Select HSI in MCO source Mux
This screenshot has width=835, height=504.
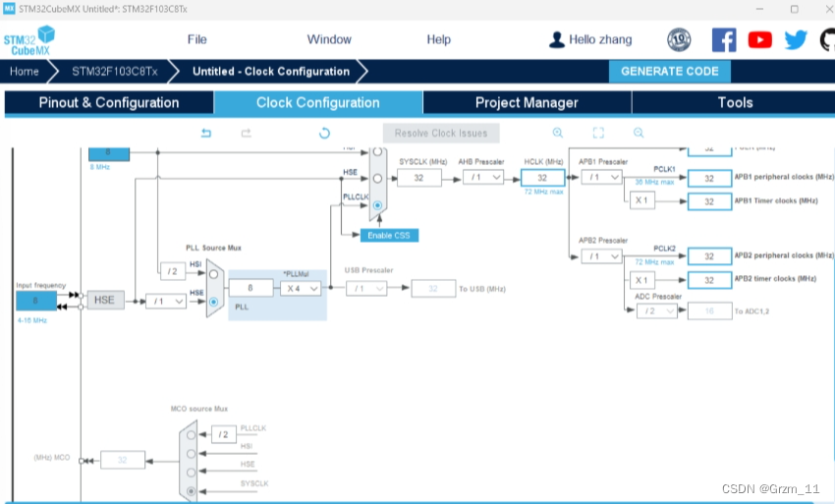192,454
